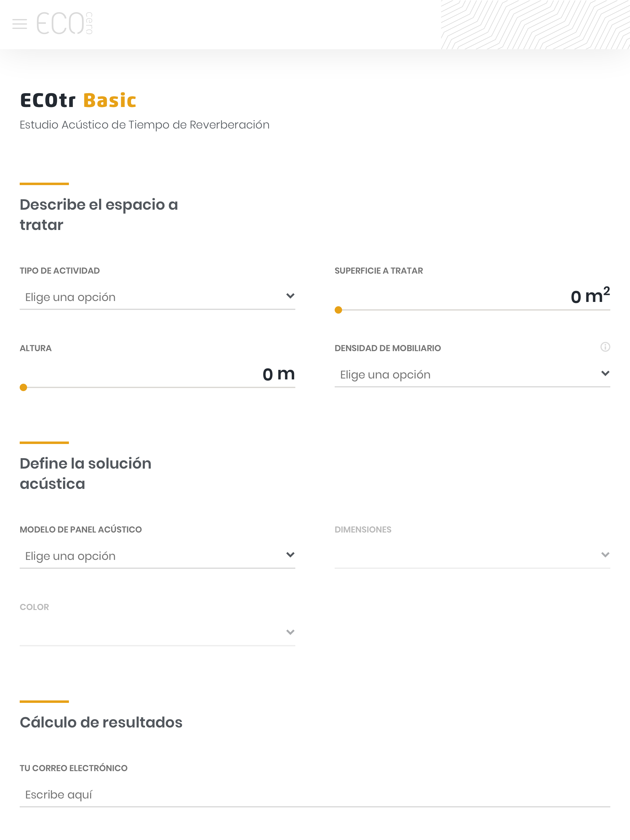Open the Modelo de Panel Acústico dropdown
The width and height of the screenshot is (630, 840).
157,556
